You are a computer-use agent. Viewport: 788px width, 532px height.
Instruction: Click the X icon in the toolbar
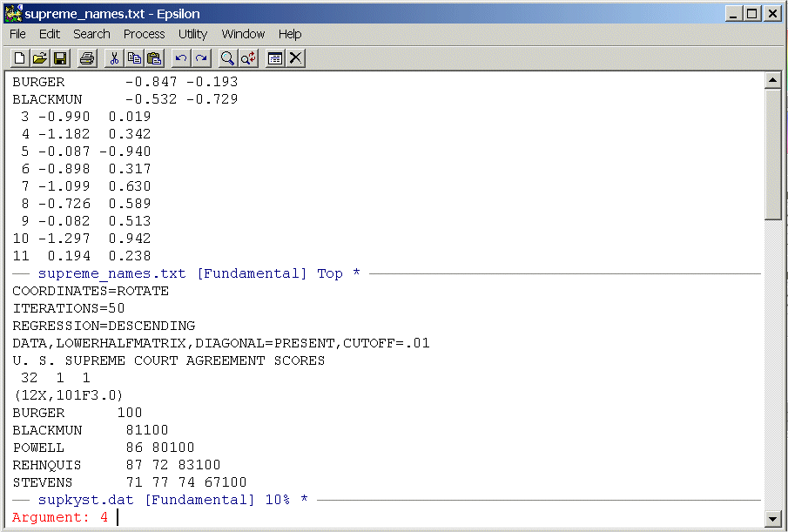click(x=296, y=58)
